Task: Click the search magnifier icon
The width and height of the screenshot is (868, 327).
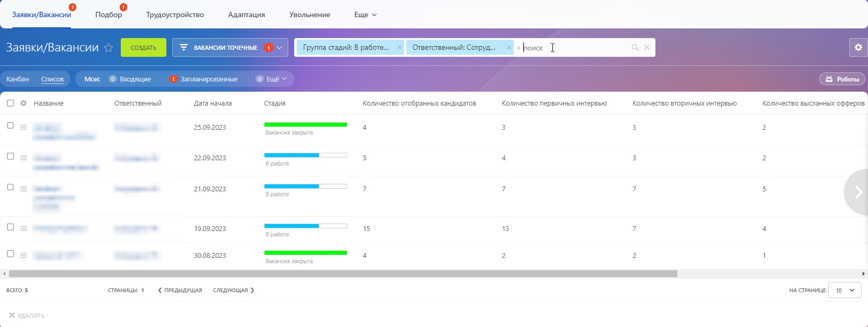Action: pos(635,48)
